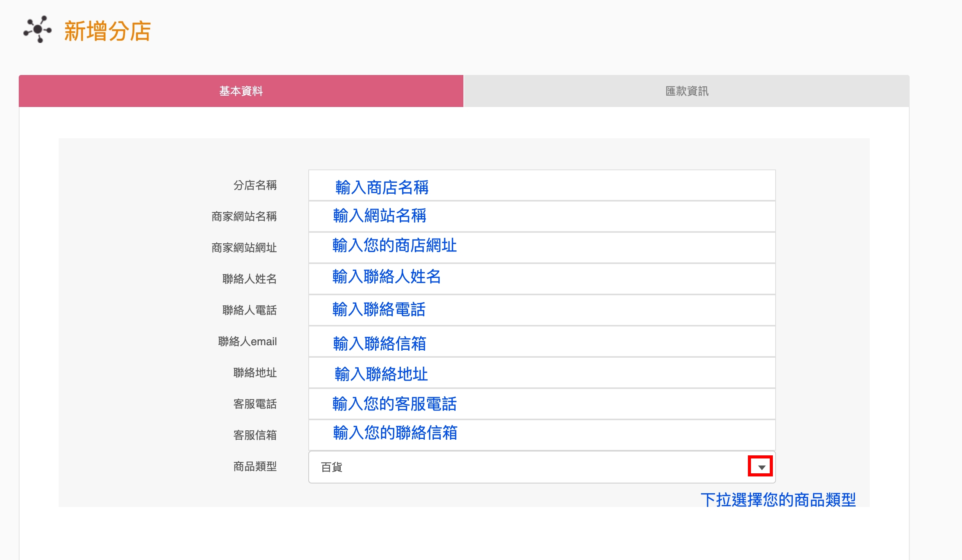Switch to the 基本資料 tab

coord(241,91)
